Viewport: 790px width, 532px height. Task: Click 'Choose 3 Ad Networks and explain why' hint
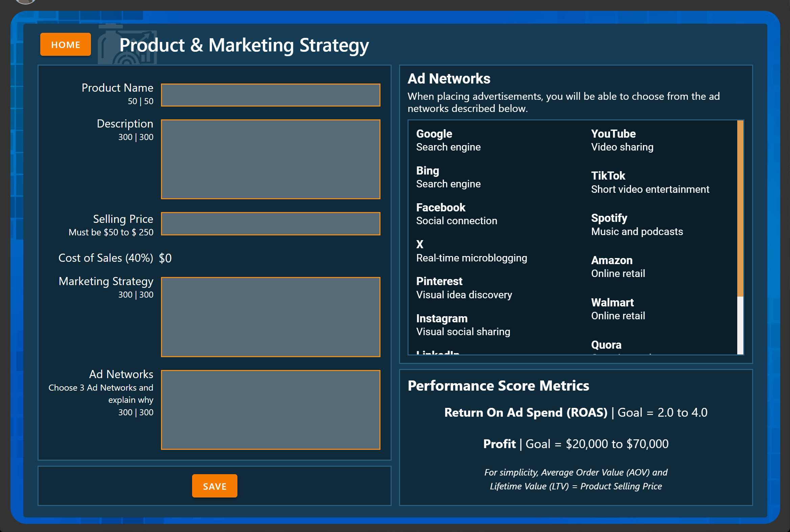[101, 394]
